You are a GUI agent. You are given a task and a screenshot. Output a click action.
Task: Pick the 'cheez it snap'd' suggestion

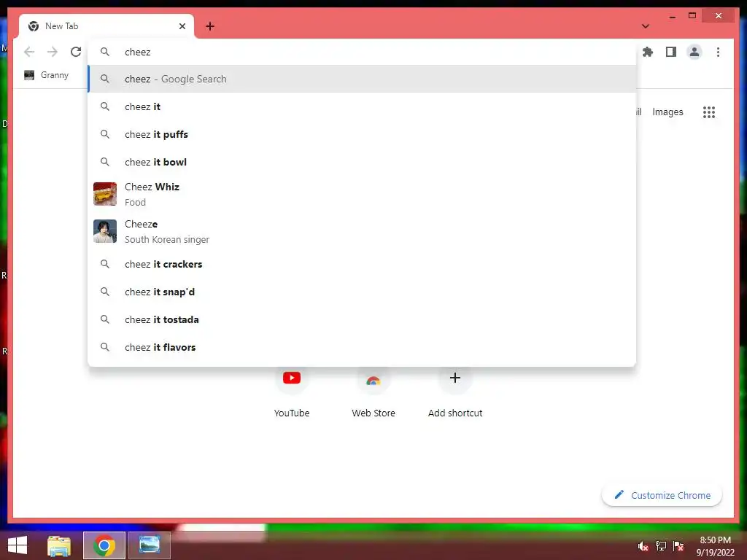pyautogui.click(x=362, y=292)
